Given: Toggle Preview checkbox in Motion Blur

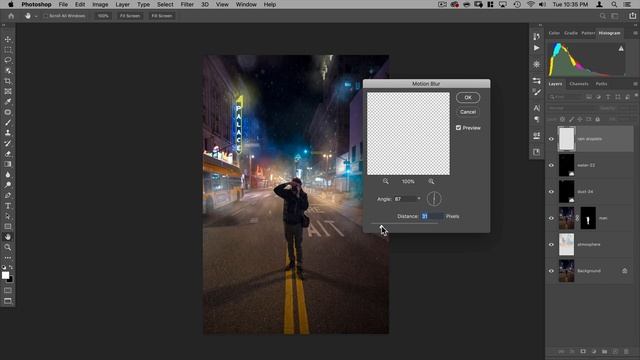Looking at the screenshot, I should click(458, 128).
